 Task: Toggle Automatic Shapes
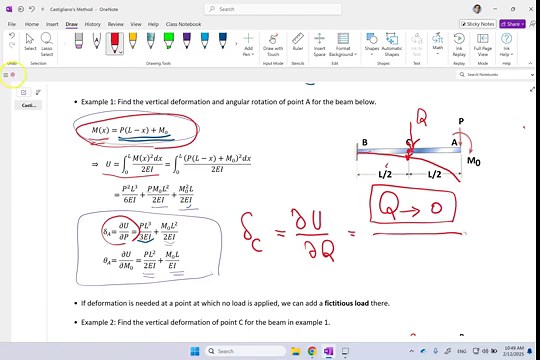[x=392, y=45]
